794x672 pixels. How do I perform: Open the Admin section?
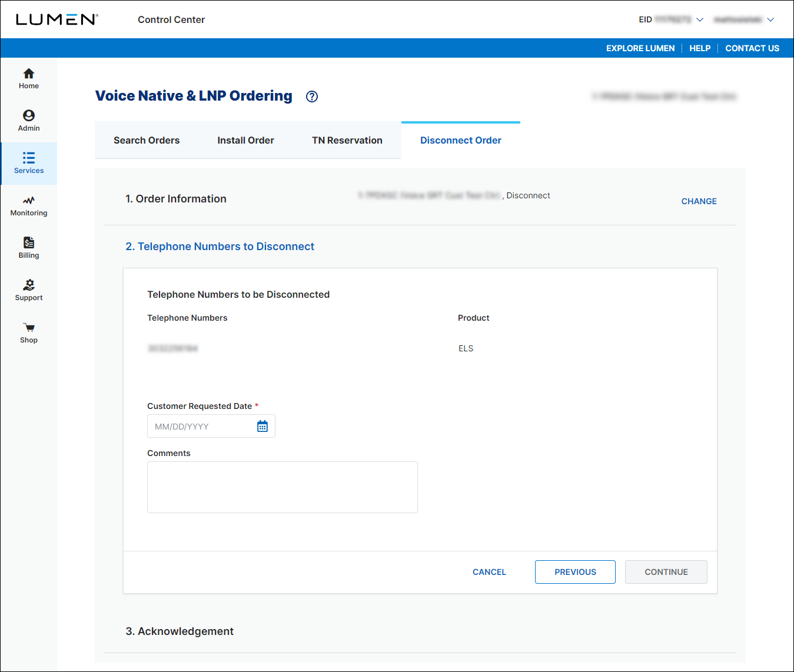pos(28,121)
